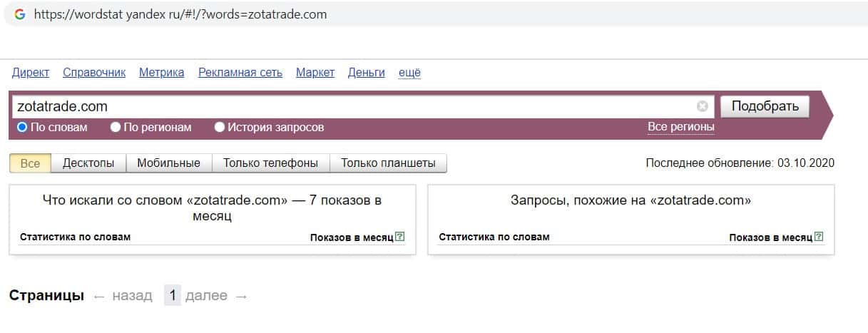This screenshot has width=868, height=333.
Task: Select page number 1
Action: (173, 295)
